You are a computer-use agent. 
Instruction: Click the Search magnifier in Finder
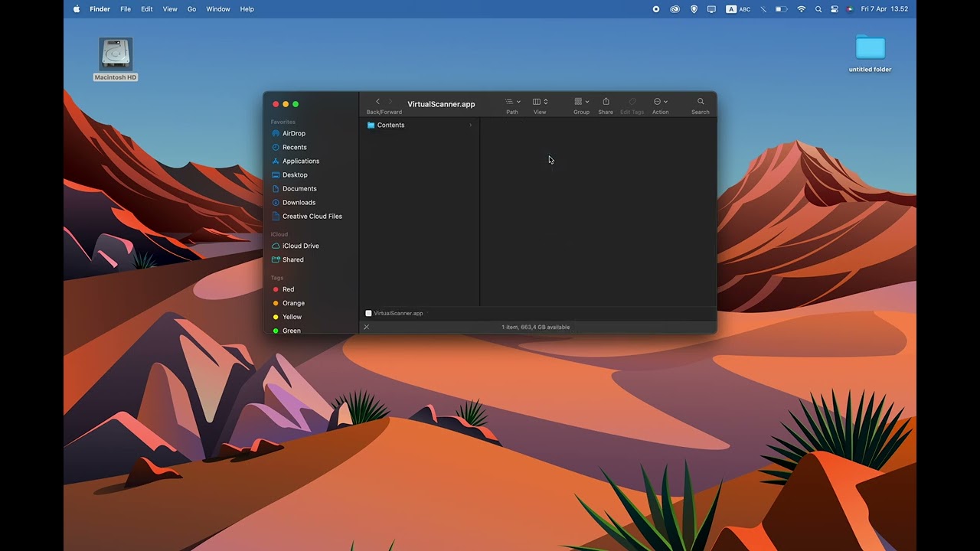tap(701, 102)
